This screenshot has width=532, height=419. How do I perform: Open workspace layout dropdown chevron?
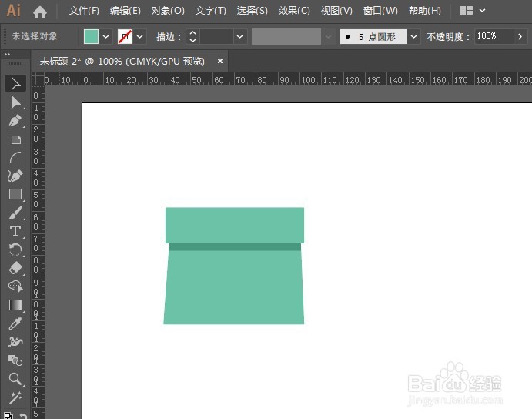pyautogui.click(x=482, y=11)
